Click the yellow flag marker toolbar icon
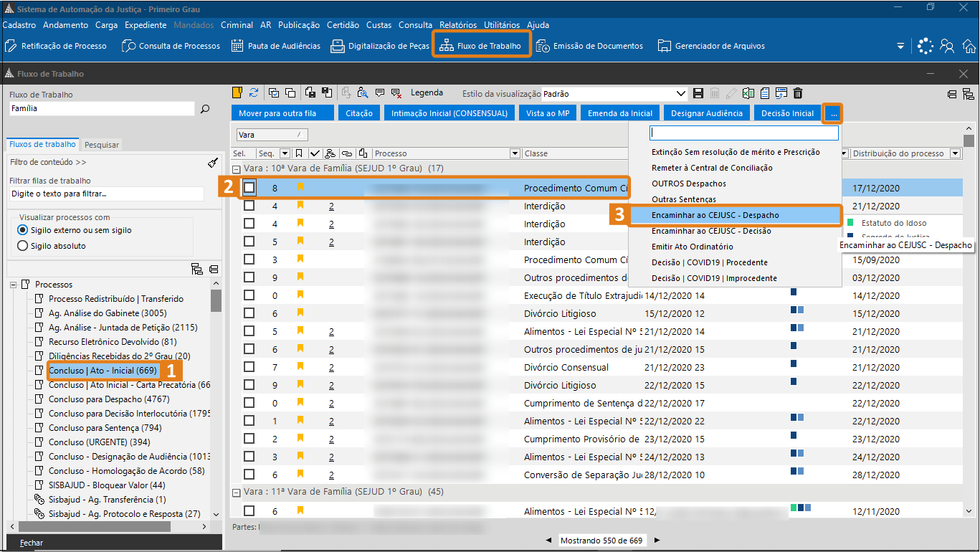The width and height of the screenshot is (980, 552). click(x=237, y=92)
